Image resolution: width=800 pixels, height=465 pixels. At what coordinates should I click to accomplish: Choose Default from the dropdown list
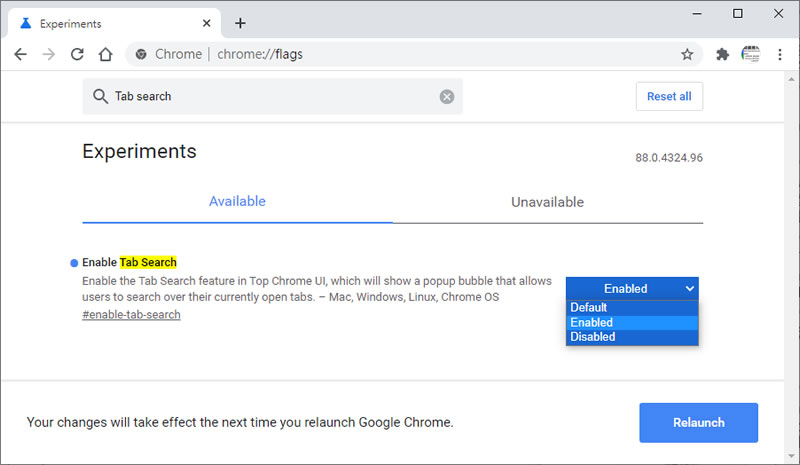click(632, 308)
